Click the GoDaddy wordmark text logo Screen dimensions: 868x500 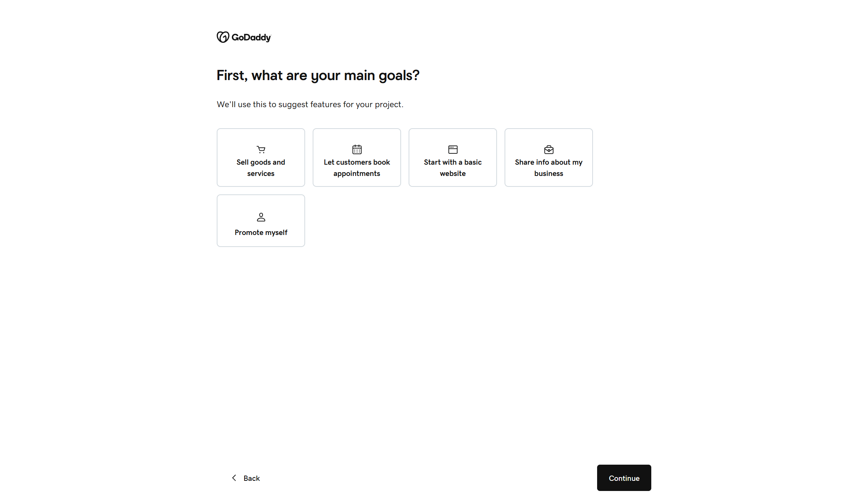(x=251, y=37)
